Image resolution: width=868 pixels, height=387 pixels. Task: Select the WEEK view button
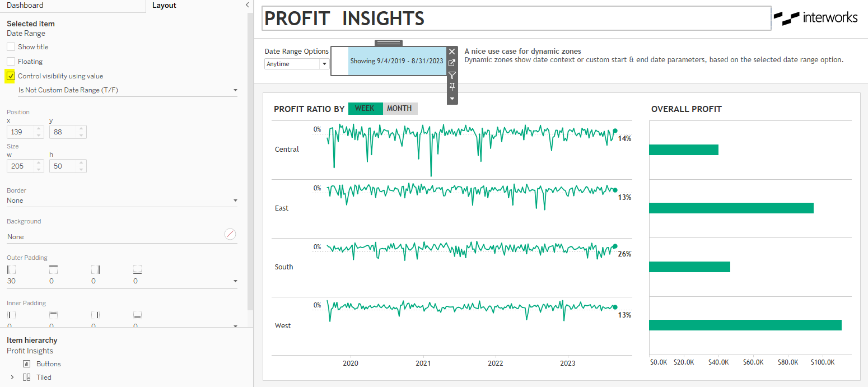pos(365,109)
